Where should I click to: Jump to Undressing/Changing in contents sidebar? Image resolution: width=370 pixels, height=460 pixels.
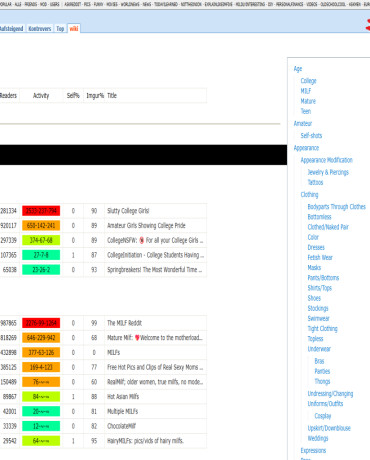tap(330, 393)
